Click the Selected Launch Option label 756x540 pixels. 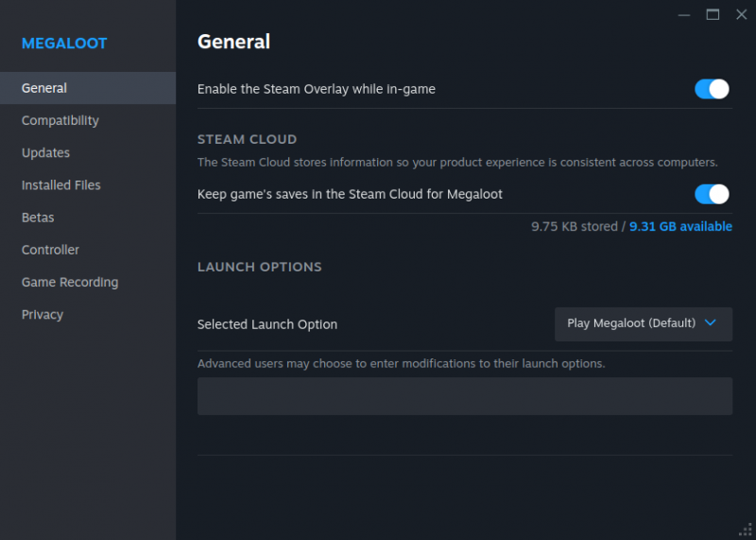tap(267, 324)
